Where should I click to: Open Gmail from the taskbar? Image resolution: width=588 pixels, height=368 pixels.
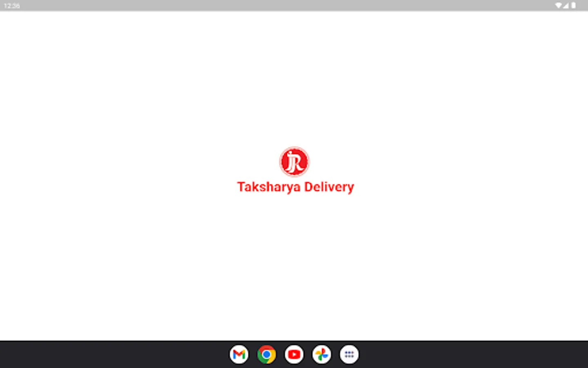tap(239, 355)
